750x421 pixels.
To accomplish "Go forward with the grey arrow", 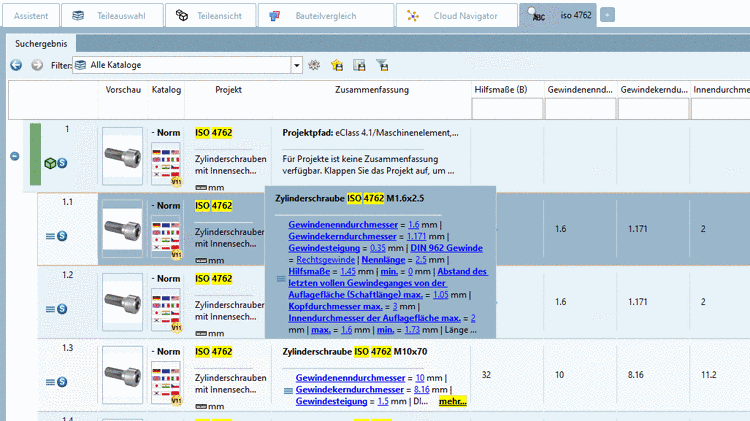I will 37,65.
